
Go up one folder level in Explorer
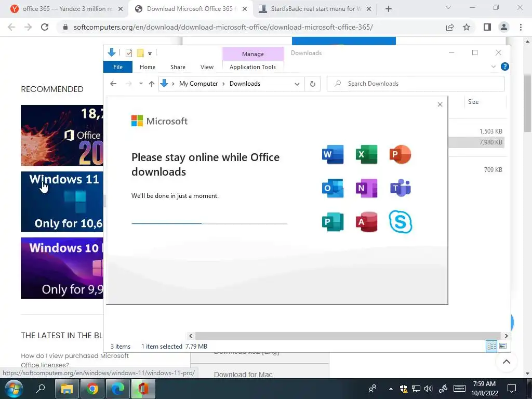pyautogui.click(x=151, y=84)
